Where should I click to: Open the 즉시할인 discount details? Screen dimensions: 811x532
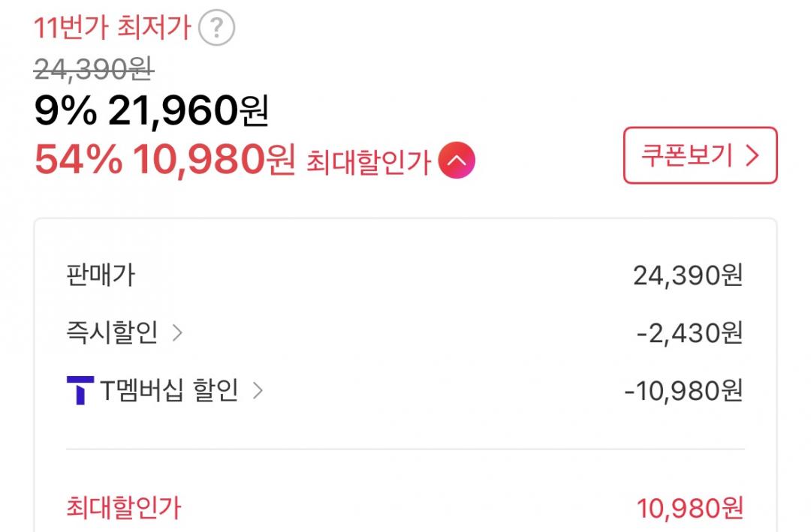112,332
